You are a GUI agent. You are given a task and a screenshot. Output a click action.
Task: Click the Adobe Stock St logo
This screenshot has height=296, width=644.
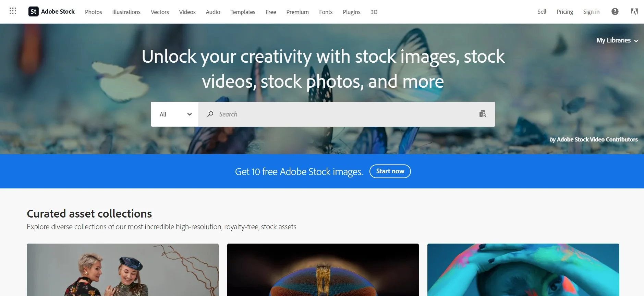coord(33,12)
